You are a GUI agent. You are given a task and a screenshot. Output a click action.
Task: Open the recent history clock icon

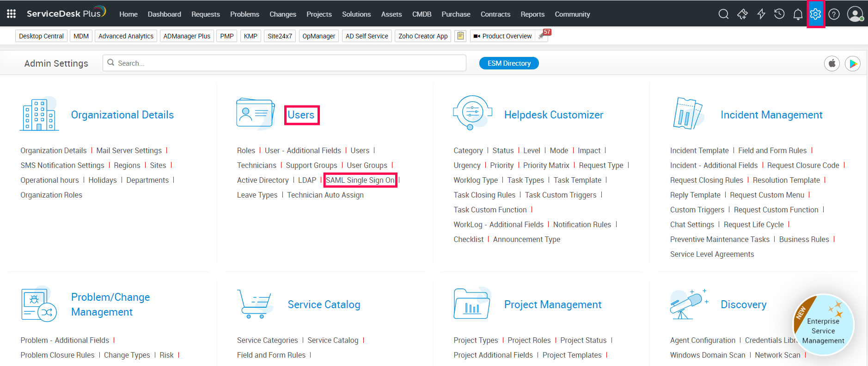pyautogui.click(x=779, y=14)
